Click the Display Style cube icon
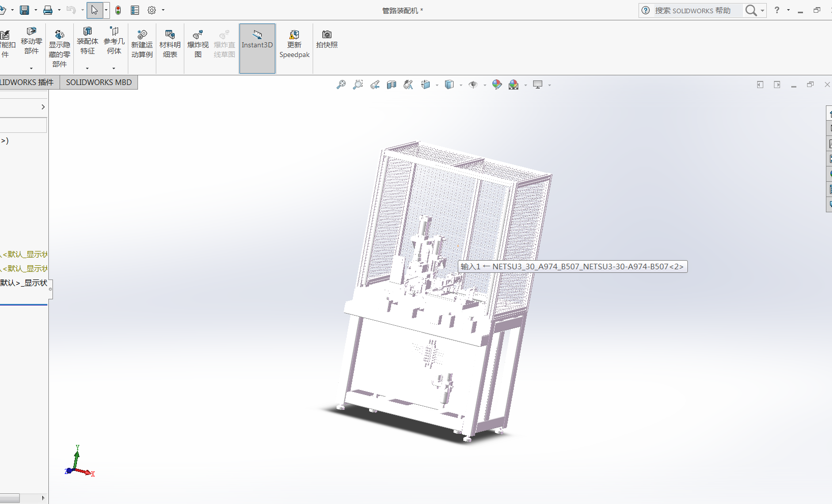The image size is (832, 504). (449, 85)
